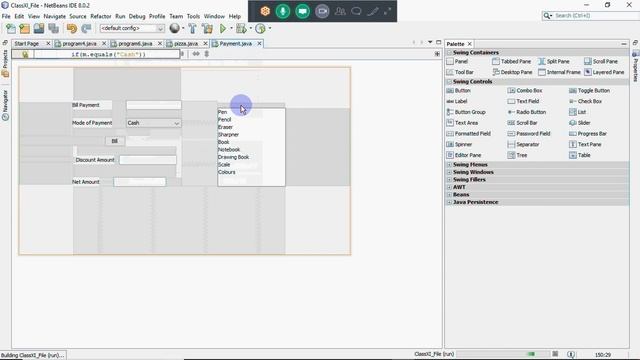Collapse the Swing Containers palette section
640x360 pixels.
click(x=449, y=53)
